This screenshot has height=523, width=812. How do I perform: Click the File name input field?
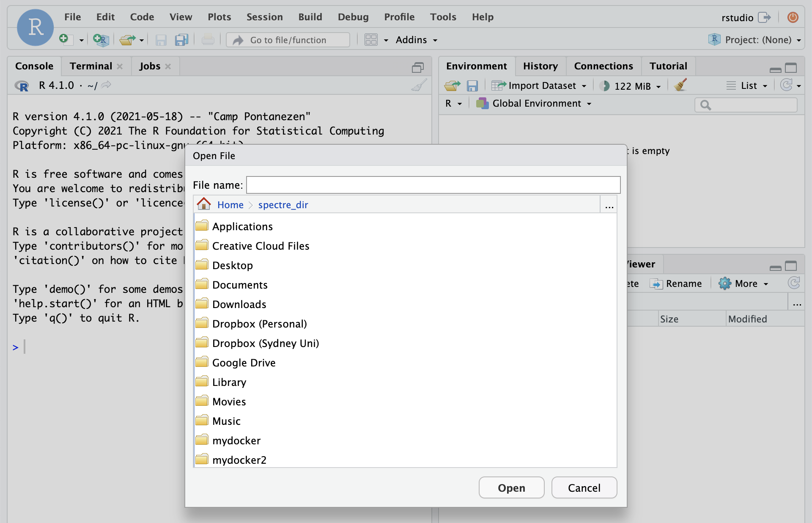click(x=433, y=185)
